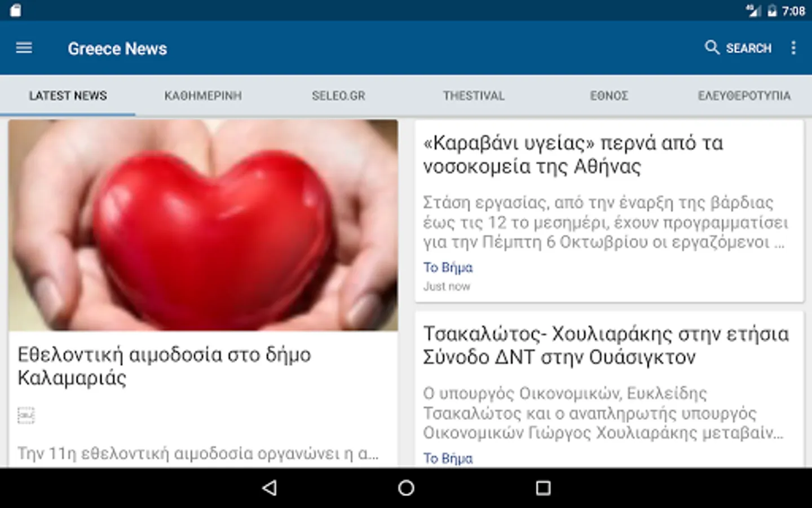
Task: Open the red heart article thumbnail
Action: click(203, 225)
